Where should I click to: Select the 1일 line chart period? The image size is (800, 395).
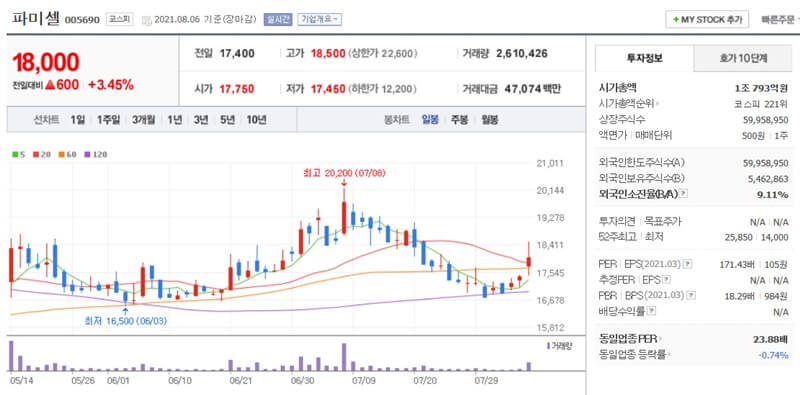coord(78,120)
